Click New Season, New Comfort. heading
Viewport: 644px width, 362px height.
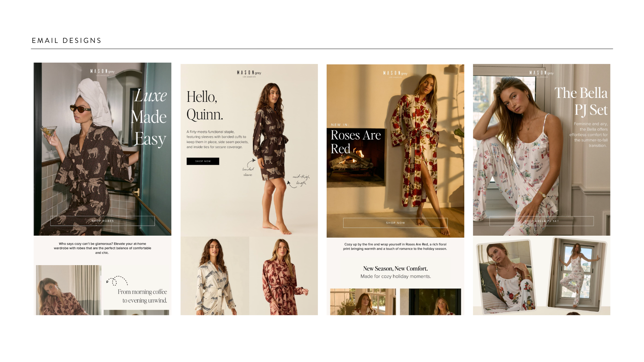point(395,268)
